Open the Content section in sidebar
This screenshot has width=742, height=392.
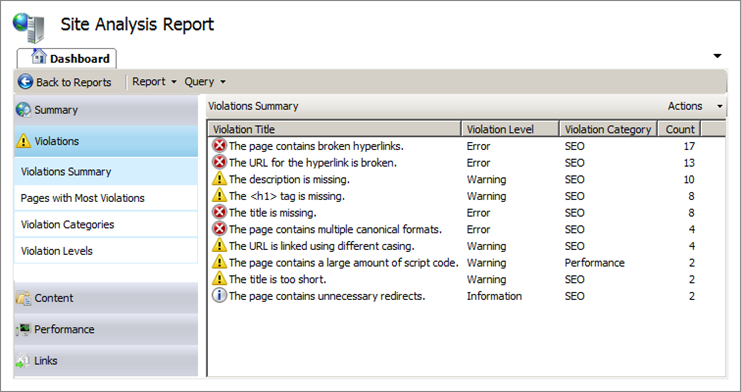(106, 298)
